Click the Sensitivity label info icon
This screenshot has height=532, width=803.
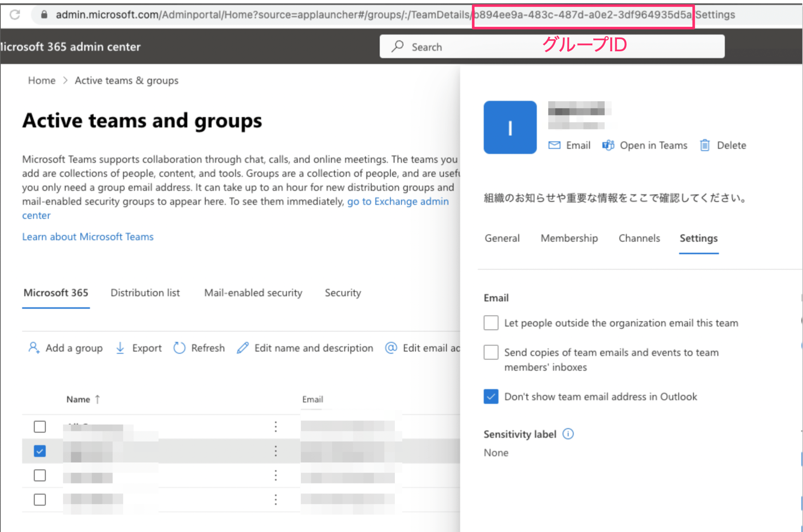[x=568, y=434]
